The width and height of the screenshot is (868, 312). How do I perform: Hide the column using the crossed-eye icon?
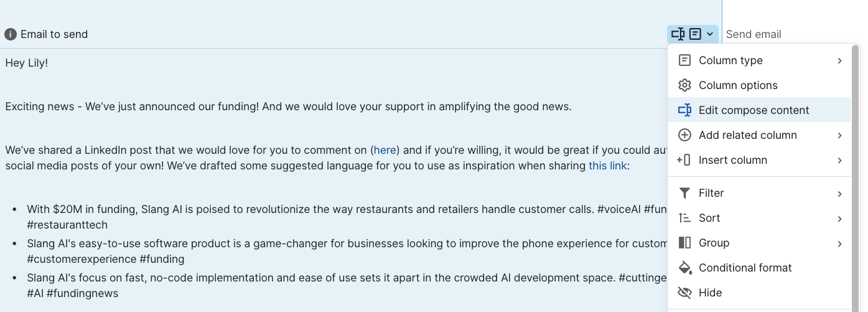[x=684, y=293]
